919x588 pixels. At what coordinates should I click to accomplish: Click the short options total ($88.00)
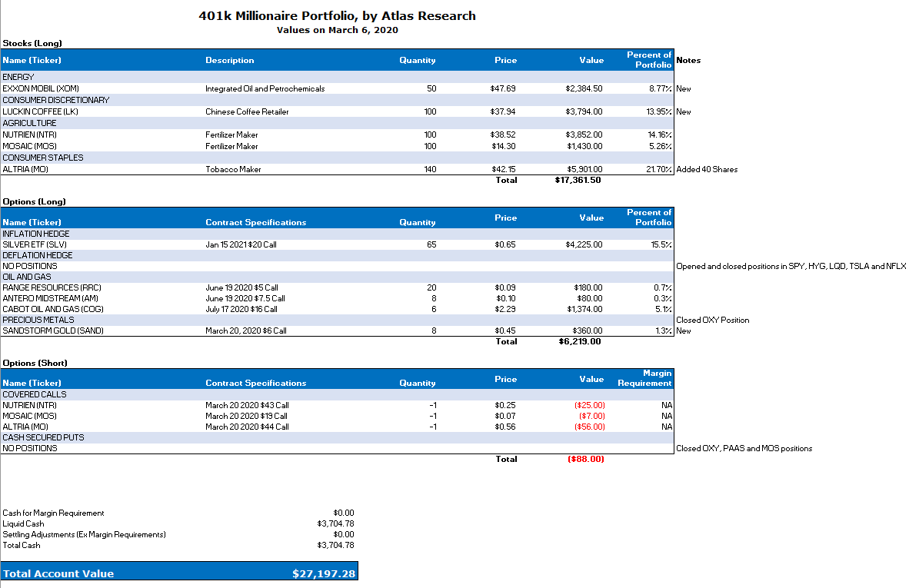click(x=585, y=459)
